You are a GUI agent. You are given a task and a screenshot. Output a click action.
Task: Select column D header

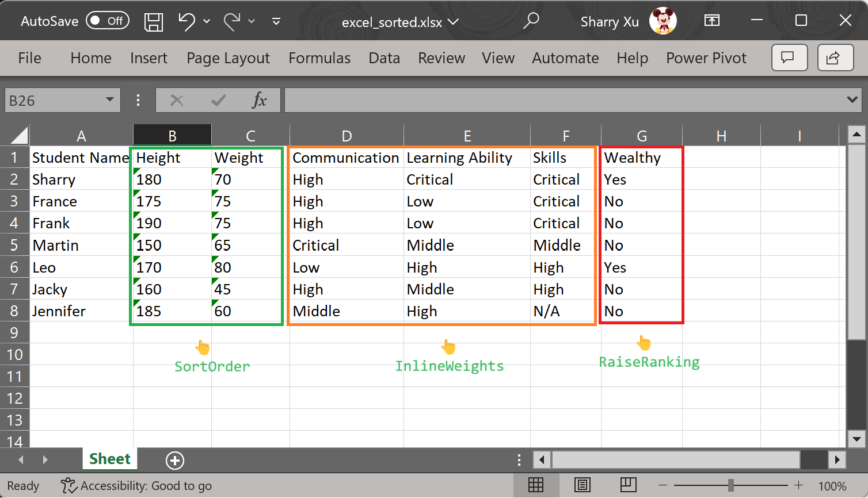pos(347,136)
